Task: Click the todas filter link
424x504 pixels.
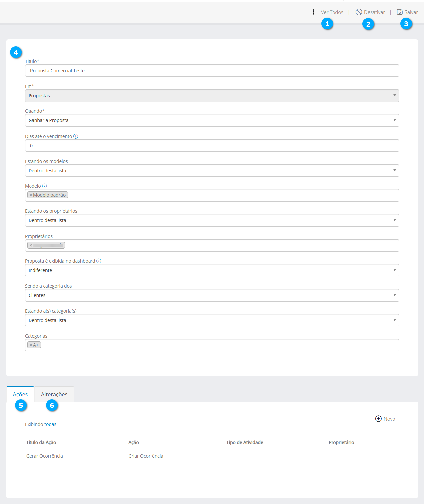Action: (x=50, y=424)
